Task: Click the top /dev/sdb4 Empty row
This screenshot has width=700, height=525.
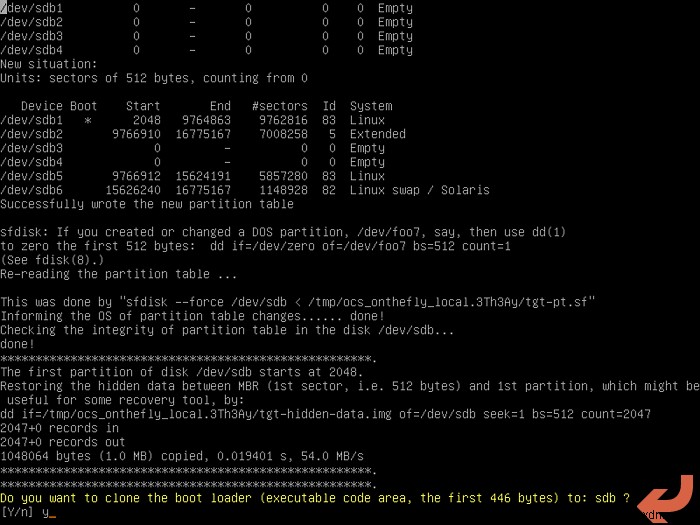Action: [206, 50]
